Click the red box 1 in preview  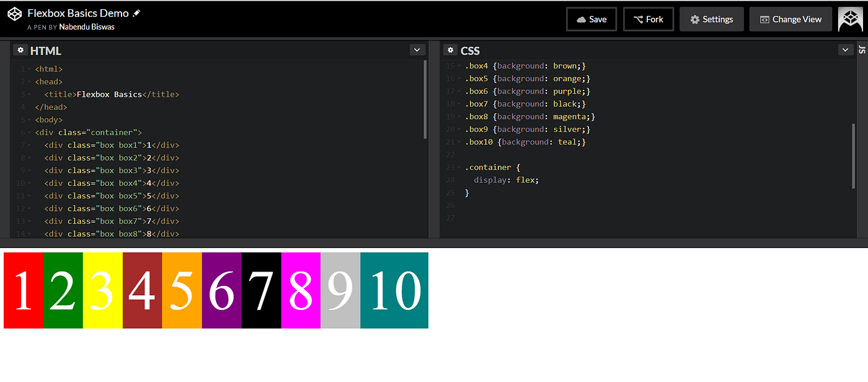tap(24, 290)
